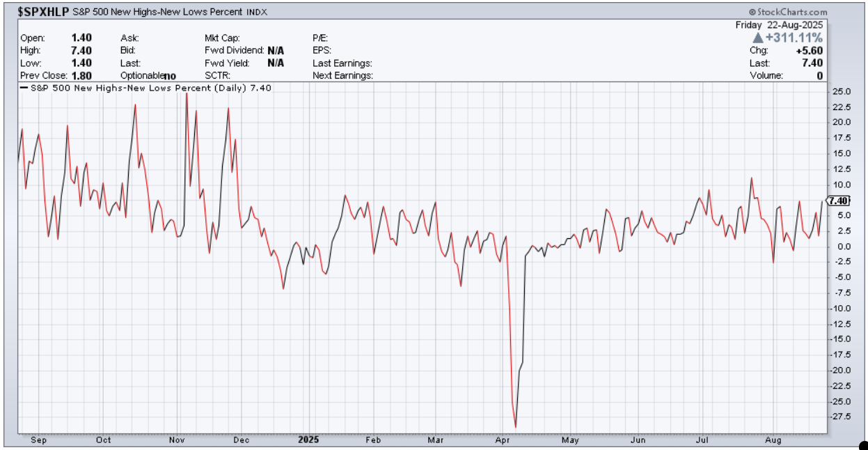Click the 7.40 current value tag on y-axis
This screenshot has height=450, width=868.
click(x=839, y=201)
